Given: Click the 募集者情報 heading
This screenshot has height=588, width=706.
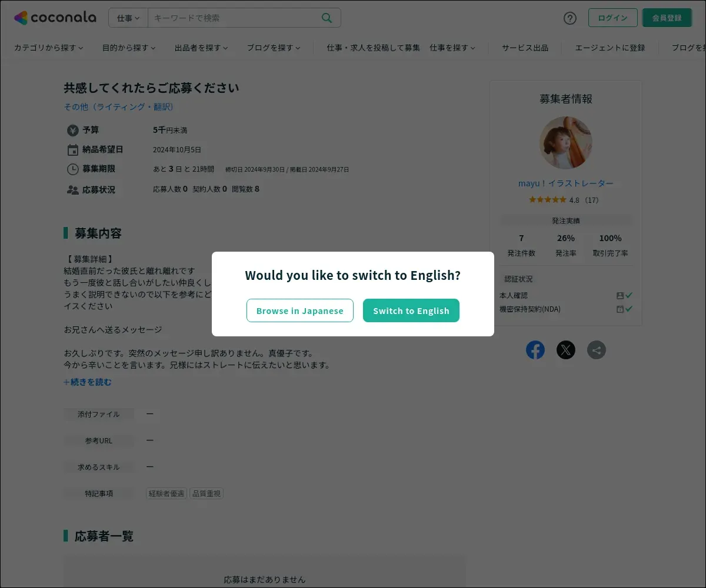Looking at the screenshot, I should (x=566, y=99).
